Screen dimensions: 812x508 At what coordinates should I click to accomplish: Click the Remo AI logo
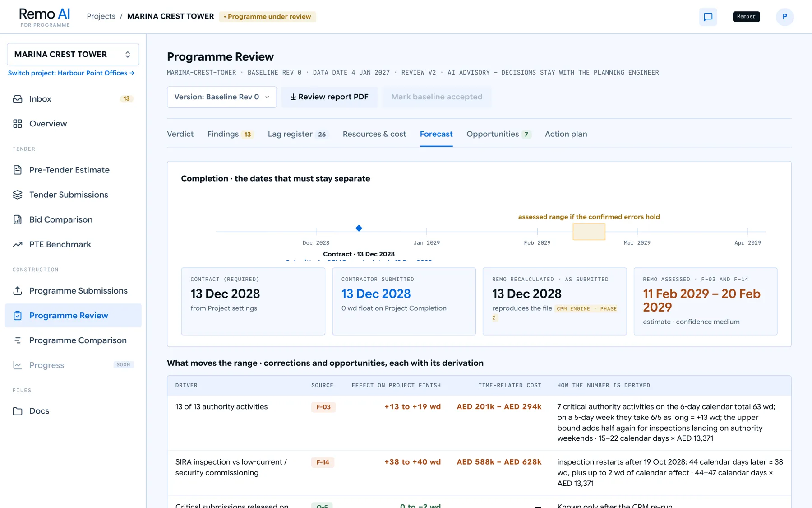45,17
